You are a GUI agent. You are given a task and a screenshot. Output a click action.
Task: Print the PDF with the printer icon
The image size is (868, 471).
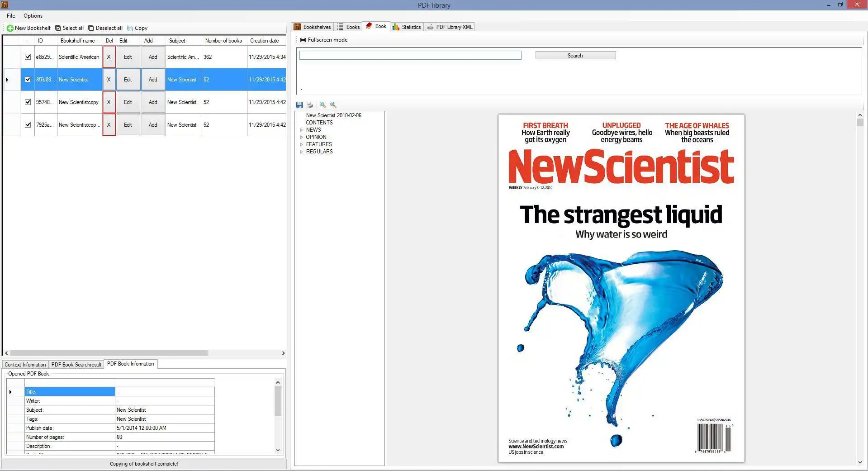point(310,105)
